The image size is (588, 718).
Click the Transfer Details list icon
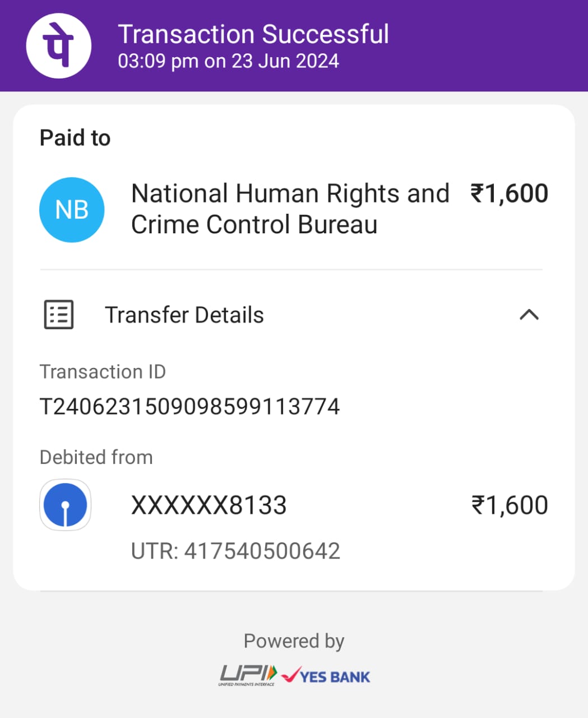pyautogui.click(x=59, y=315)
